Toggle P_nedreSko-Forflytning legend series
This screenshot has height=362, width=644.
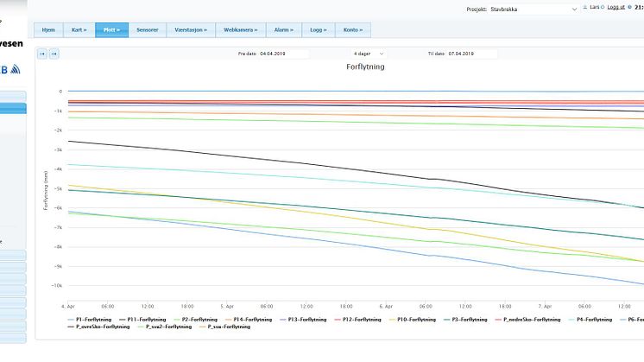tap(527, 320)
